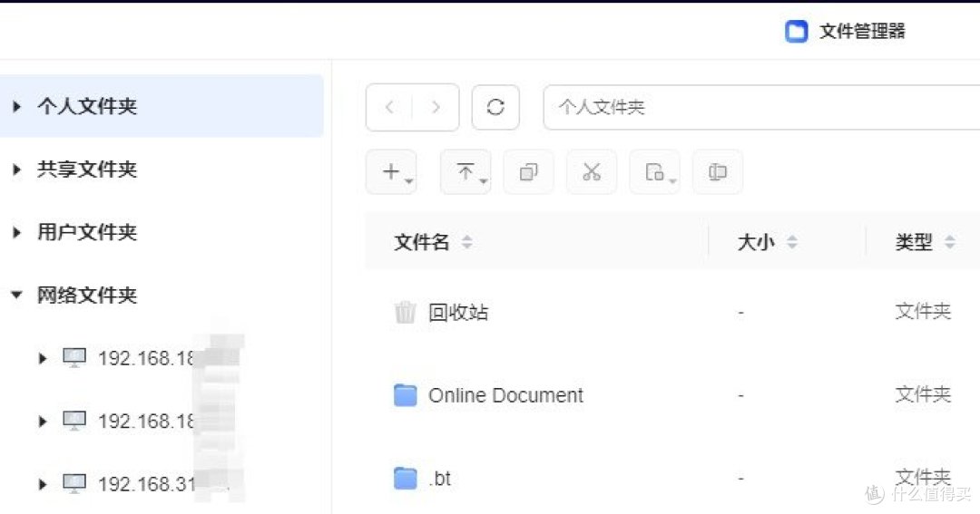The width and height of the screenshot is (980, 514).
Task: Click the File Manager app icon in the title
Action: click(797, 31)
